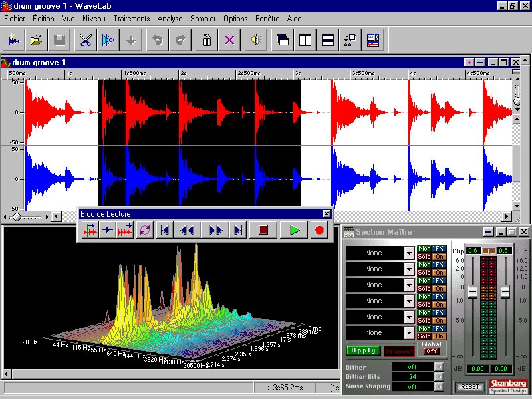This screenshot has height=399, width=532.
Task: Open the third None effect slot dropdown
Action: point(409,285)
